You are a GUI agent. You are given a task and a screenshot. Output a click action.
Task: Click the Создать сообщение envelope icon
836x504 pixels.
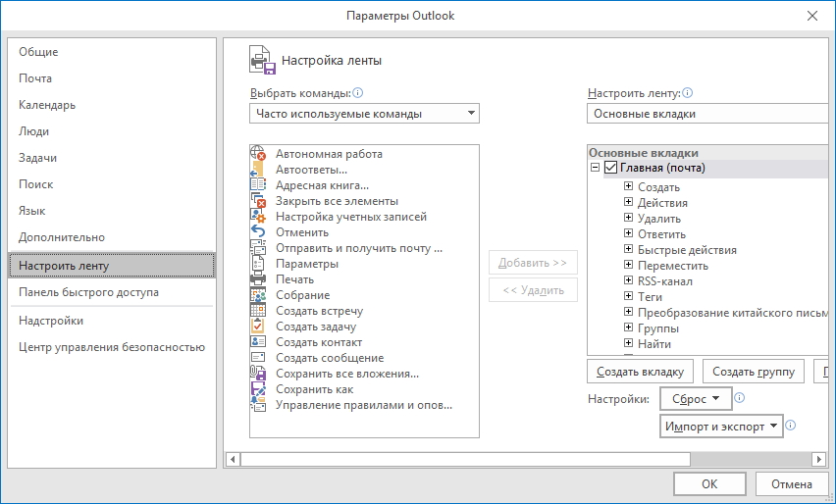coord(258,358)
